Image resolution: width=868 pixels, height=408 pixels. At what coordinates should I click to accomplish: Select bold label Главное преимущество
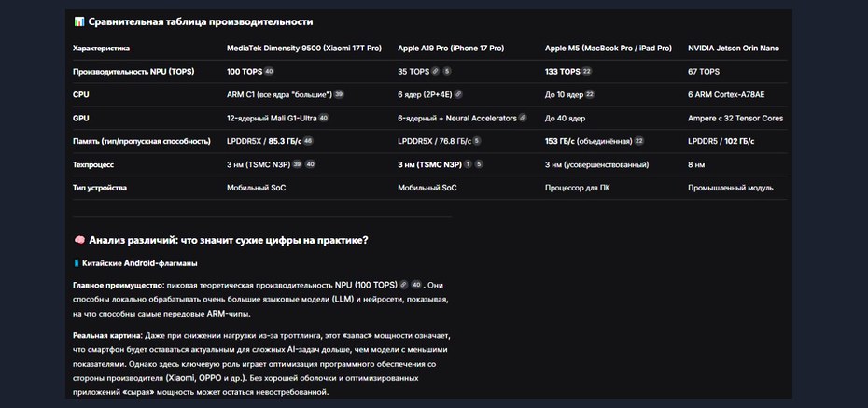point(119,285)
